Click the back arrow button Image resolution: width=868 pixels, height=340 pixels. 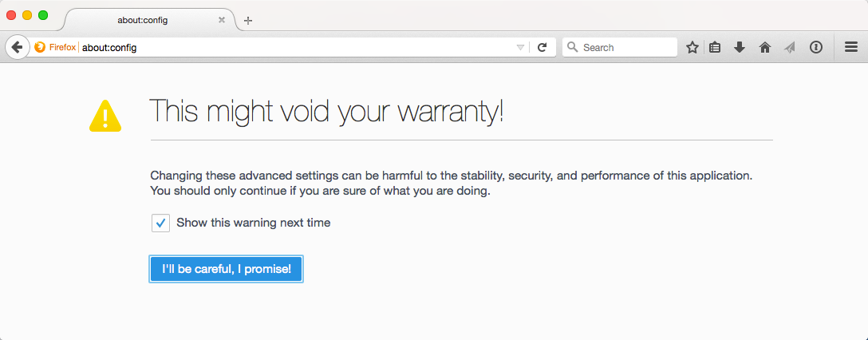(x=17, y=47)
